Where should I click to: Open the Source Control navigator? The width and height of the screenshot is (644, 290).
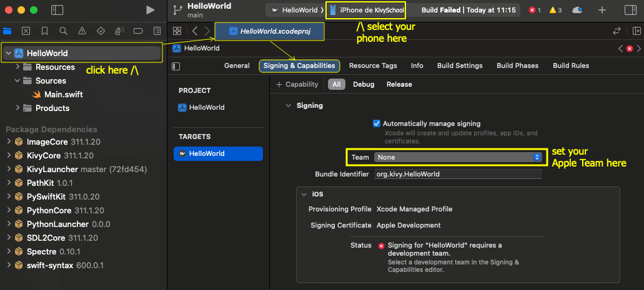[26, 31]
